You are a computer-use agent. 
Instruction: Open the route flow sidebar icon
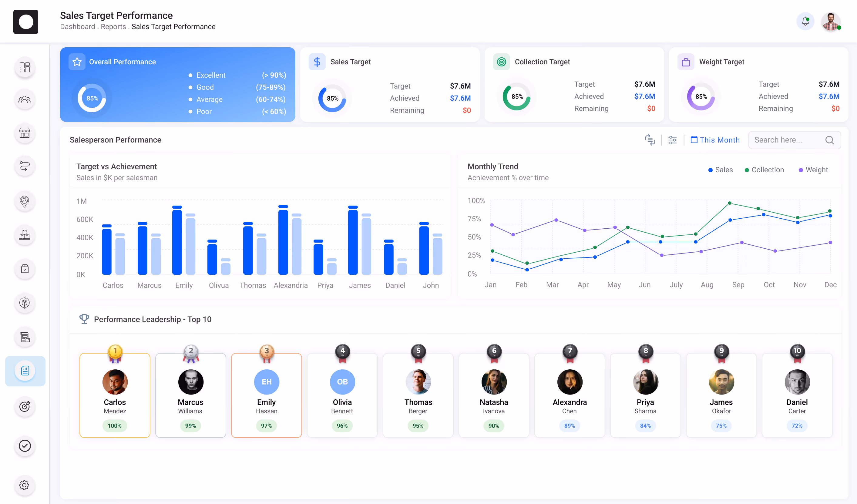pyautogui.click(x=25, y=166)
